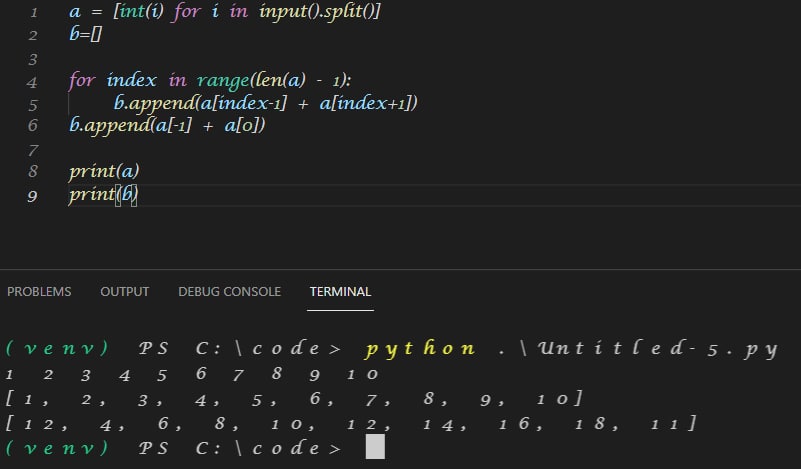Place cursor in 'print(b)' on line 9
Screen dimensions: 801x469
[104, 194]
